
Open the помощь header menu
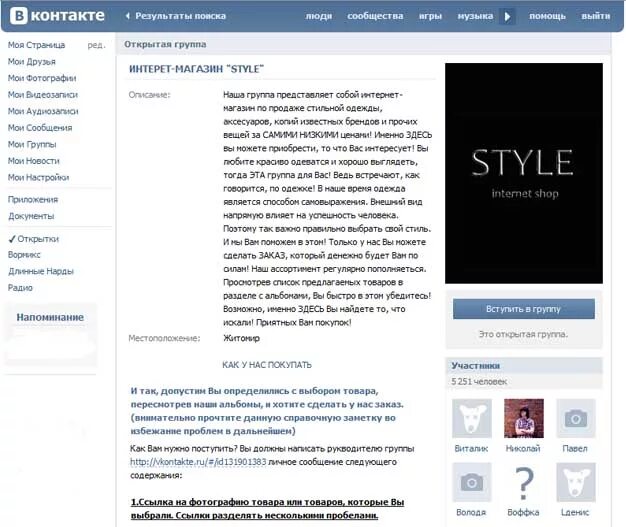click(x=547, y=16)
